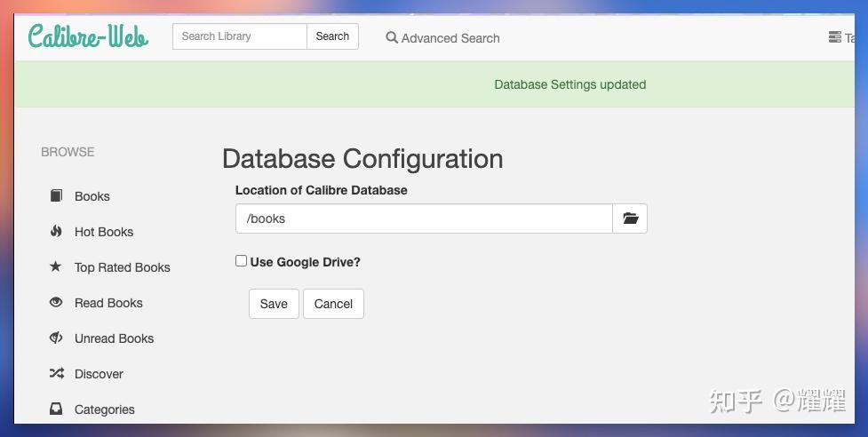Open the Hot Books menu item
The height and width of the screenshot is (437, 868).
[x=104, y=232]
